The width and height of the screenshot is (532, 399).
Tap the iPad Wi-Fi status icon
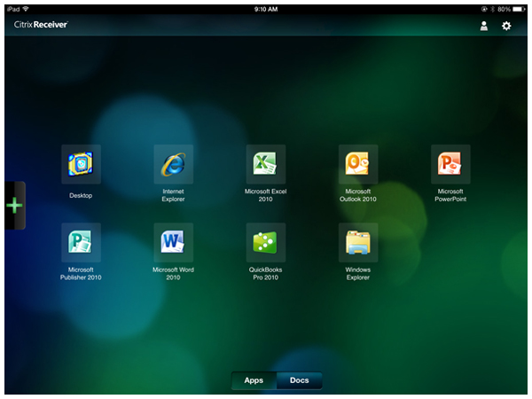tap(26, 9)
